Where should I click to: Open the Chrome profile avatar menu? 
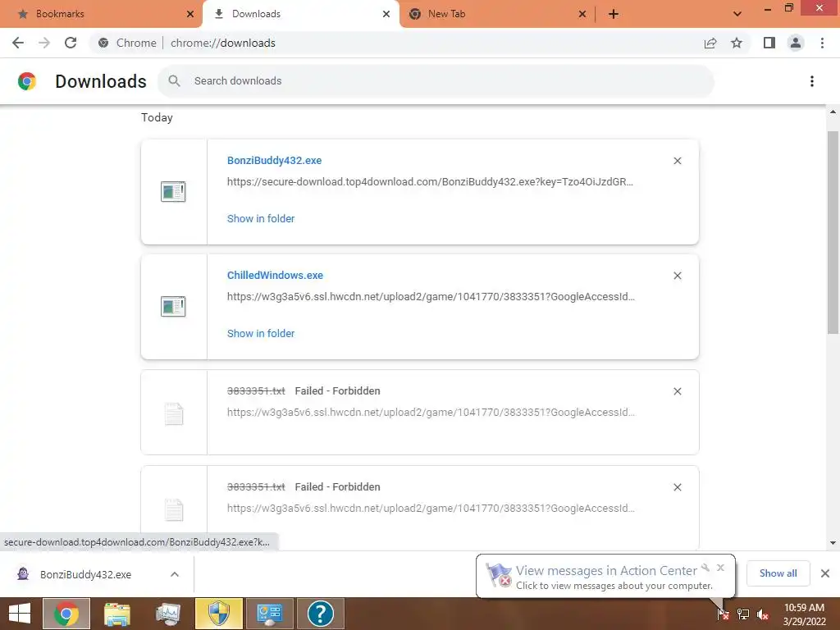(x=796, y=43)
